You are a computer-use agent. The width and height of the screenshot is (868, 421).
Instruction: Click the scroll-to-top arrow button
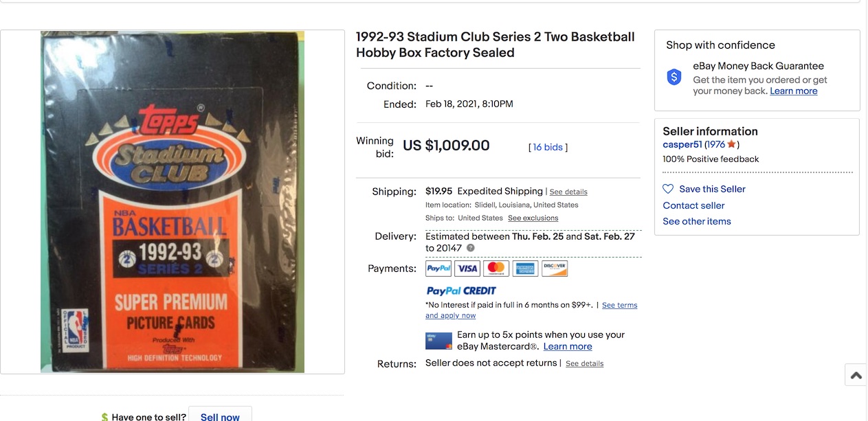point(856,375)
